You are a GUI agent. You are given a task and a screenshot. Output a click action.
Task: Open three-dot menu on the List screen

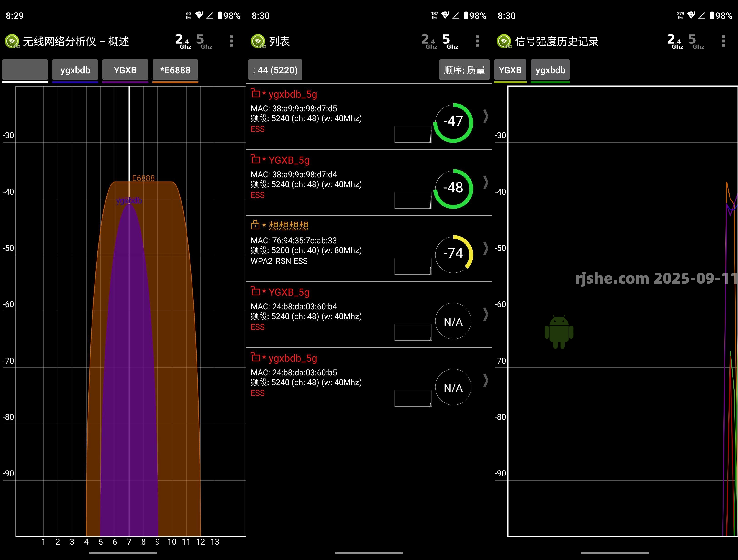pos(477,41)
